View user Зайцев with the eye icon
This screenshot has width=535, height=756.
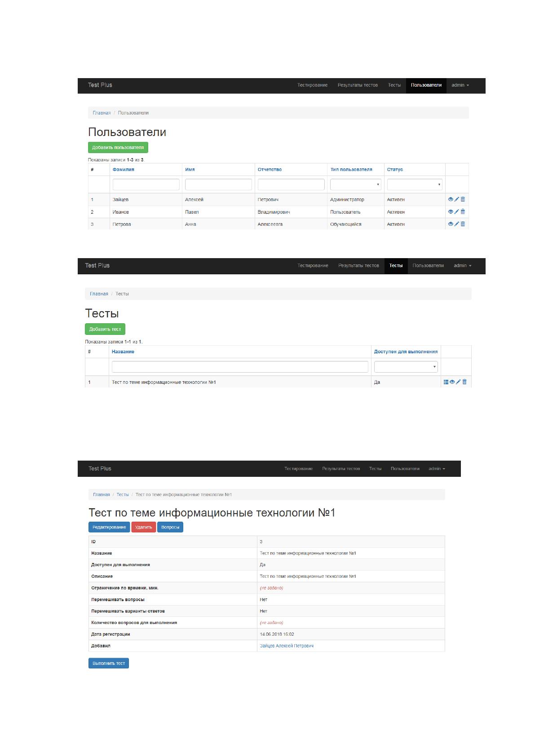[x=450, y=199]
